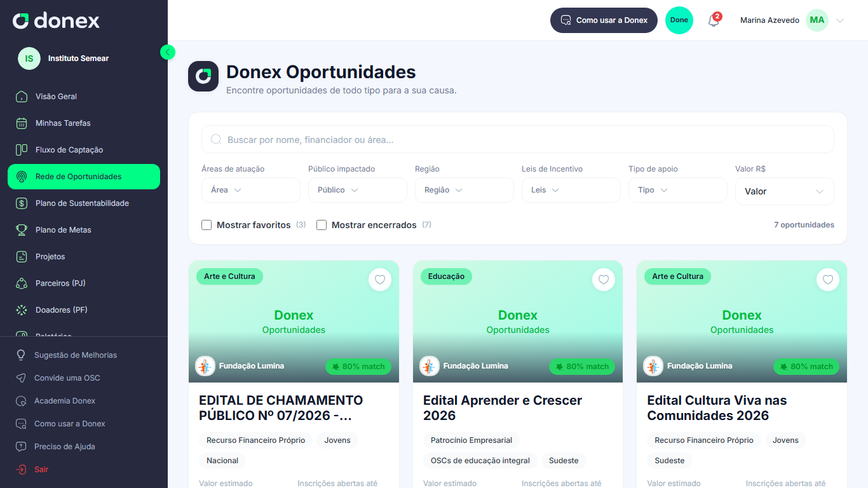The width and height of the screenshot is (868, 488).
Task: Click the search field Buscar por nome
Action: coord(518,139)
